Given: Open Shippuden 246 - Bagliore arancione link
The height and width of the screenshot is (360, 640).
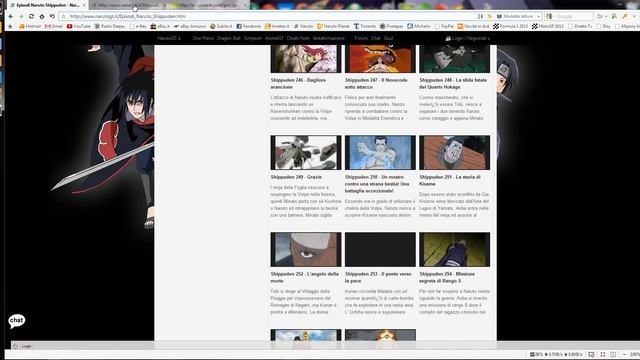Looking at the screenshot, I should click(298, 84).
